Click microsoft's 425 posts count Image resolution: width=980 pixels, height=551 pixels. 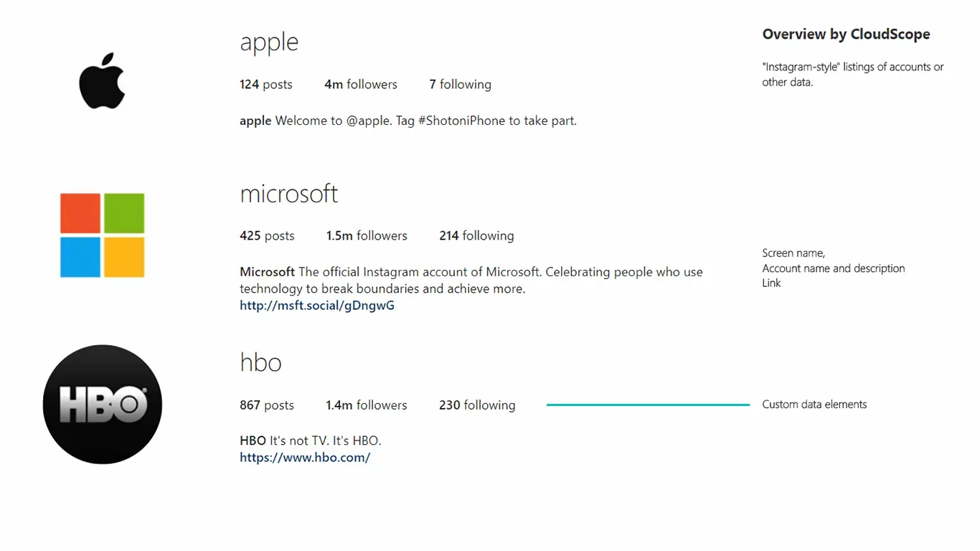[267, 236]
